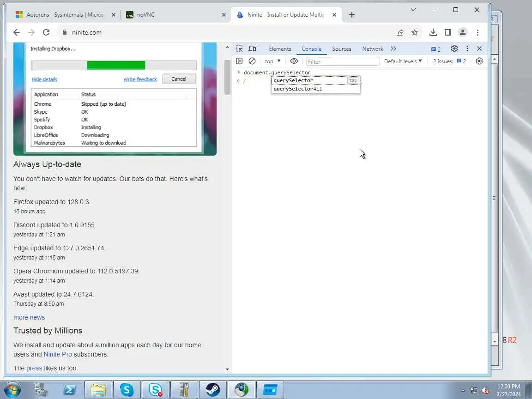
Task: Open the Ninite Pro link
Action: tap(58, 354)
